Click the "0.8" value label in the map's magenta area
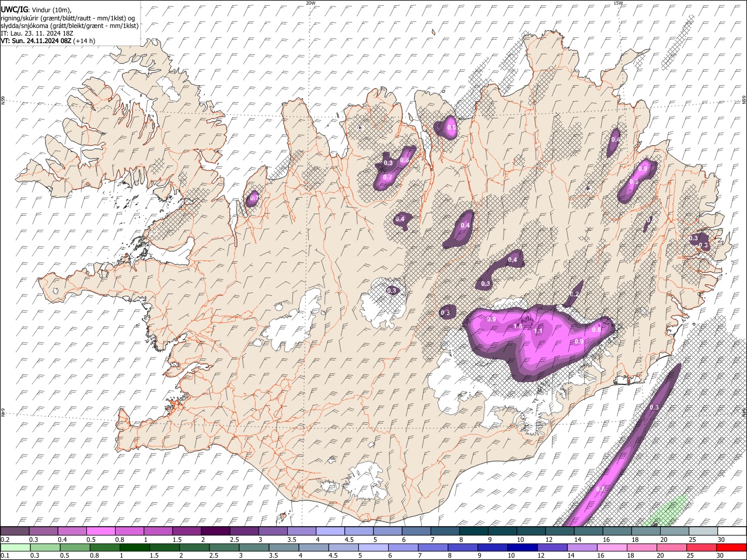Viewport: 747px width, 560px height. coord(596,330)
